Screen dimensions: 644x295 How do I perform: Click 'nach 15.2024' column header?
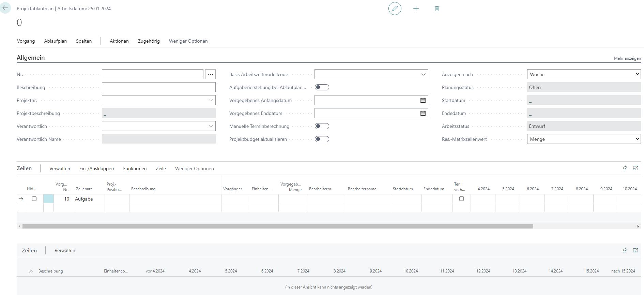623,271
